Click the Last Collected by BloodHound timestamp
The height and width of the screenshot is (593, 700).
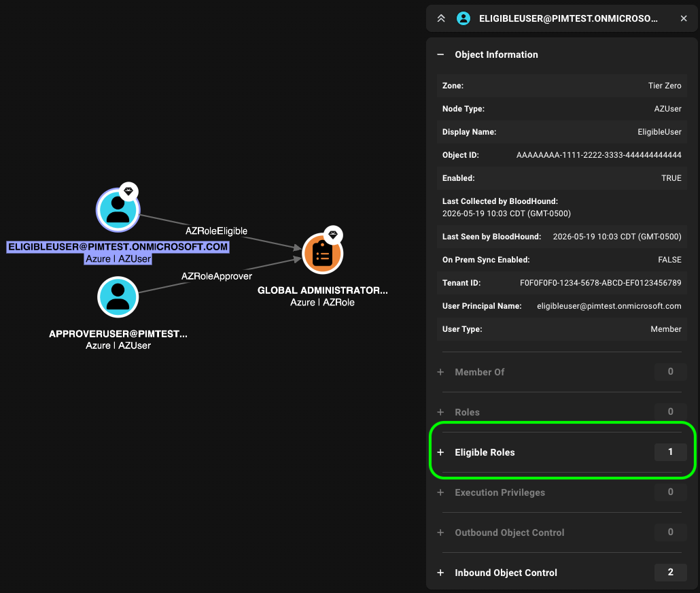[506, 214]
